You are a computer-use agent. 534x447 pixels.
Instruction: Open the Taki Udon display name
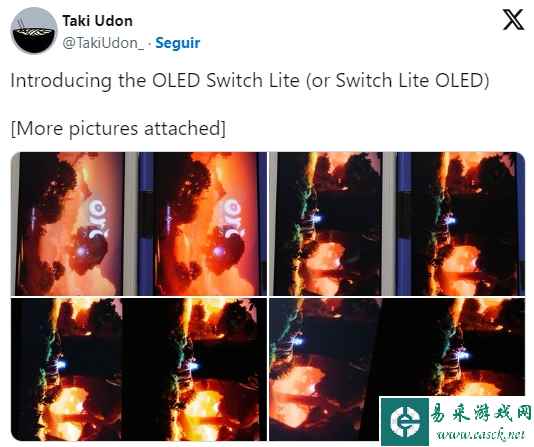(x=97, y=21)
